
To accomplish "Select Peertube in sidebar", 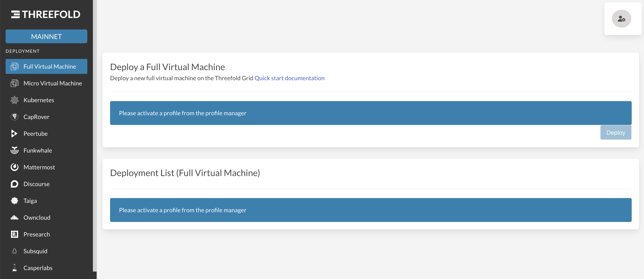I will click(46, 134).
